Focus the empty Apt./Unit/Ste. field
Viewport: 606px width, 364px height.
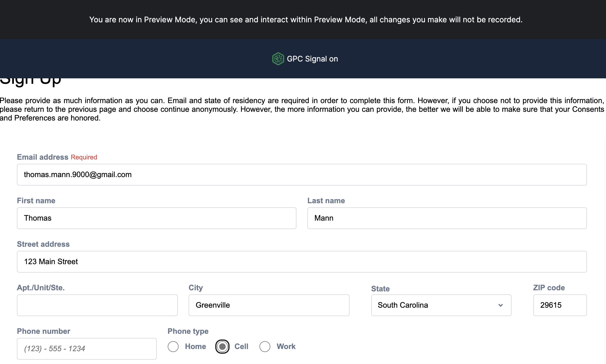[97, 305]
